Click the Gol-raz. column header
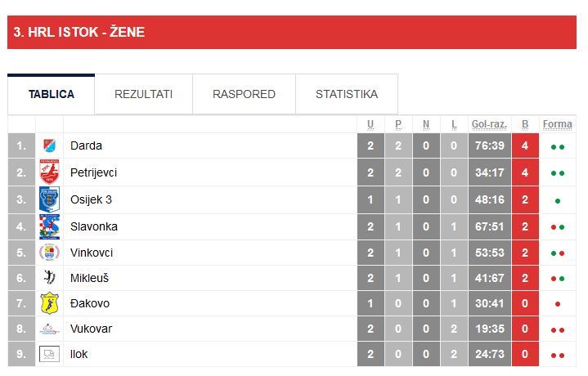 click(x=489, y=124)
